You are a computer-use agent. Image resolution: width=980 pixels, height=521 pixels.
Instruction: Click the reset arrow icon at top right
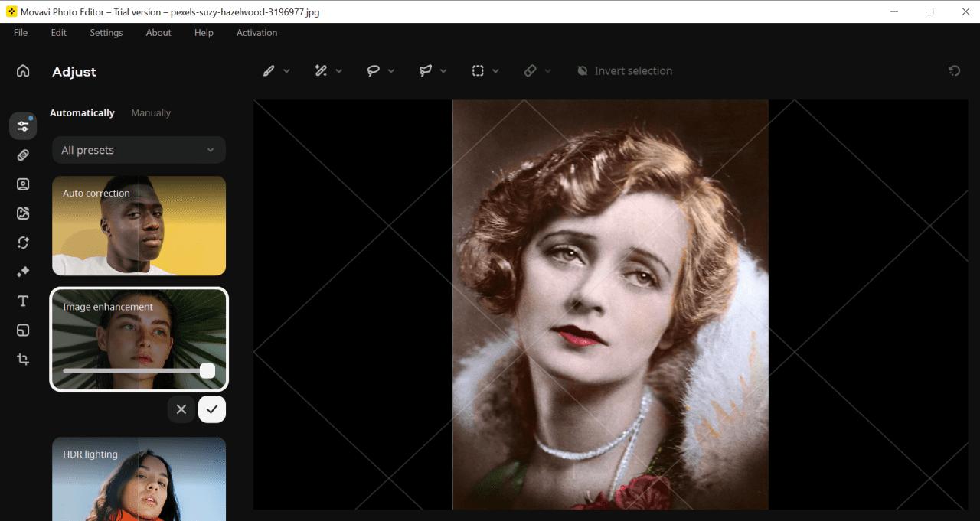[x=954, y=71]
